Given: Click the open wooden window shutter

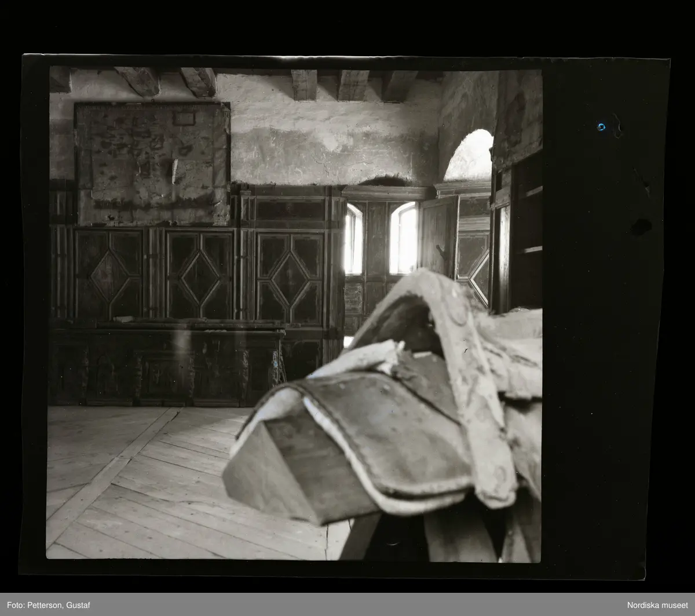Looking at the screenshot, I should pyautogui.click(x=437, y=236).
